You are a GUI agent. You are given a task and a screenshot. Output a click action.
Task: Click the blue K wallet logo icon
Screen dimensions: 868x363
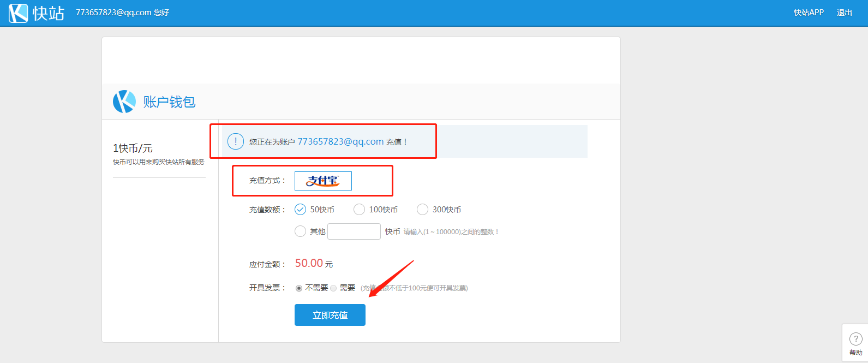pos(124,102)
